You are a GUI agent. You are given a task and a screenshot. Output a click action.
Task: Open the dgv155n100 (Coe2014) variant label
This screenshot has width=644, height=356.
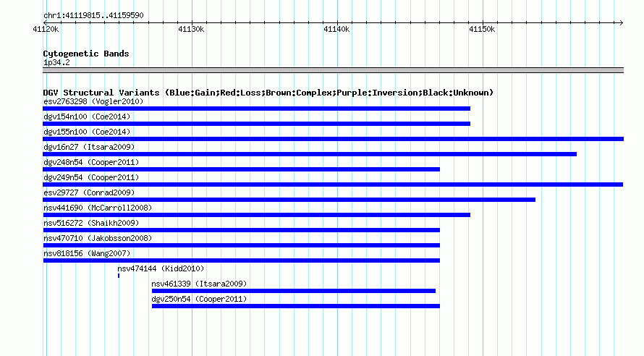tap(87, 132)
